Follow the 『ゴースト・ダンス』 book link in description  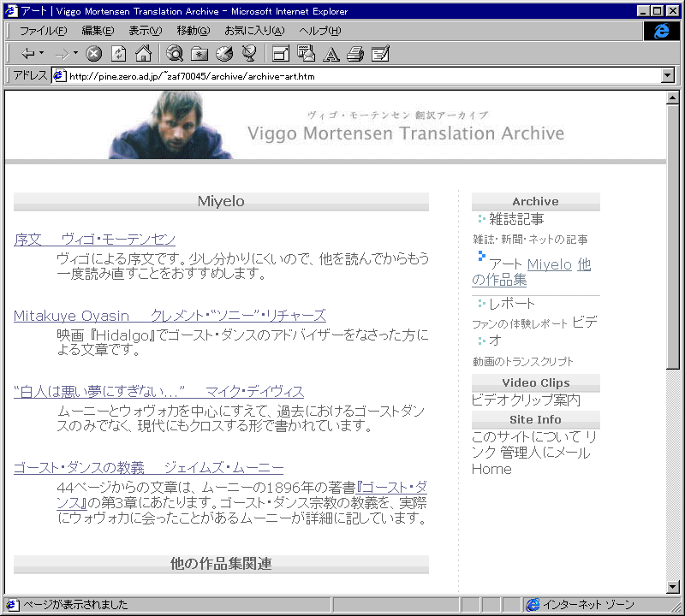[392, 487]
